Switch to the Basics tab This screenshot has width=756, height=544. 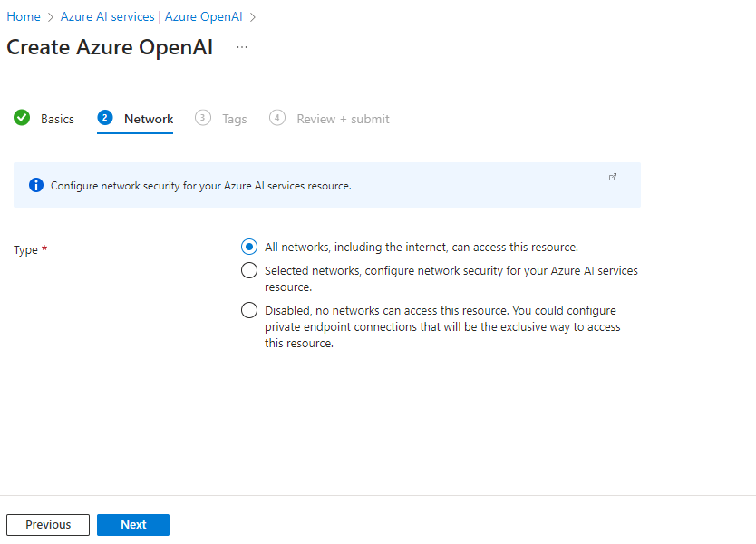point(57,119)
